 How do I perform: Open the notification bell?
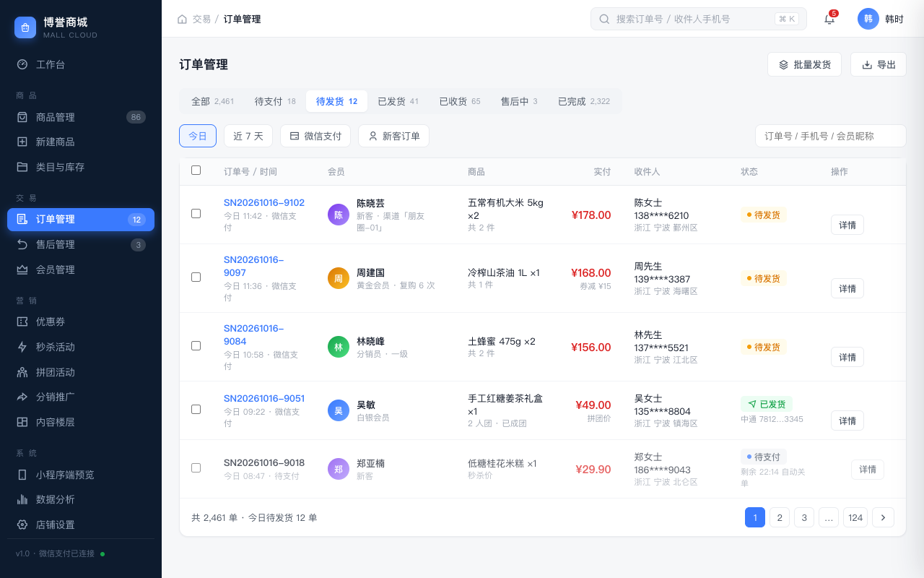[829, 19]
